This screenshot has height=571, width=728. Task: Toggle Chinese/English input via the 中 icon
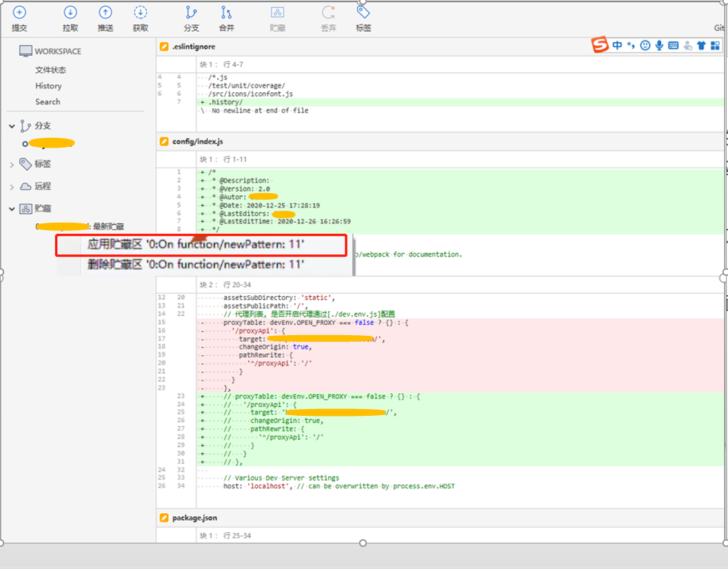[617, 45]
